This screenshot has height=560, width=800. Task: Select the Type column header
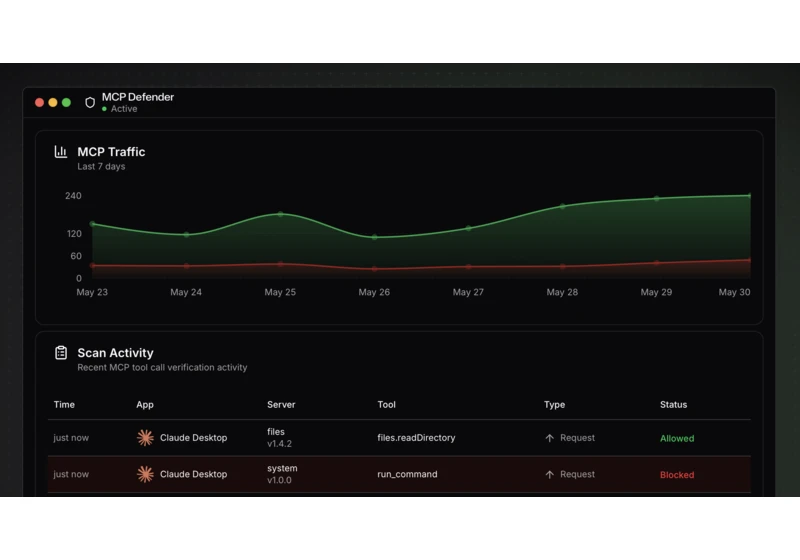[x=555, y=404]
